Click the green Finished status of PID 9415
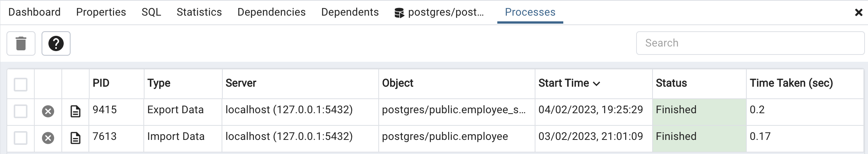The image size is (868, 154). coord(676,110)
